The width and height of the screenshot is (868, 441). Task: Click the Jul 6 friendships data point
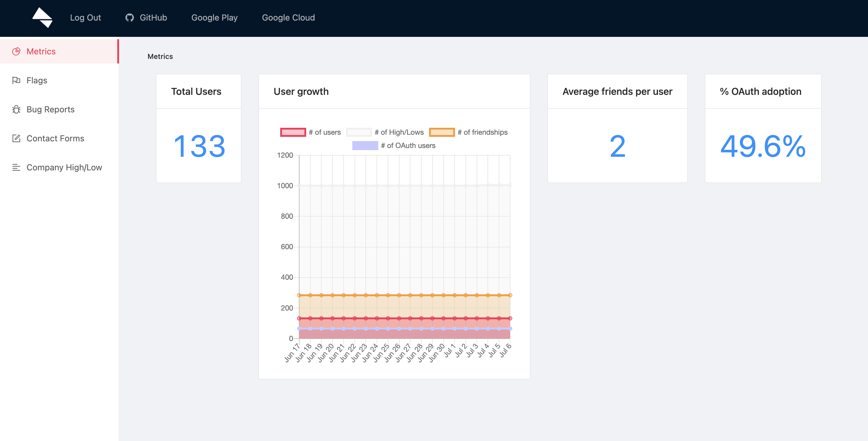[x=510, y=295]
